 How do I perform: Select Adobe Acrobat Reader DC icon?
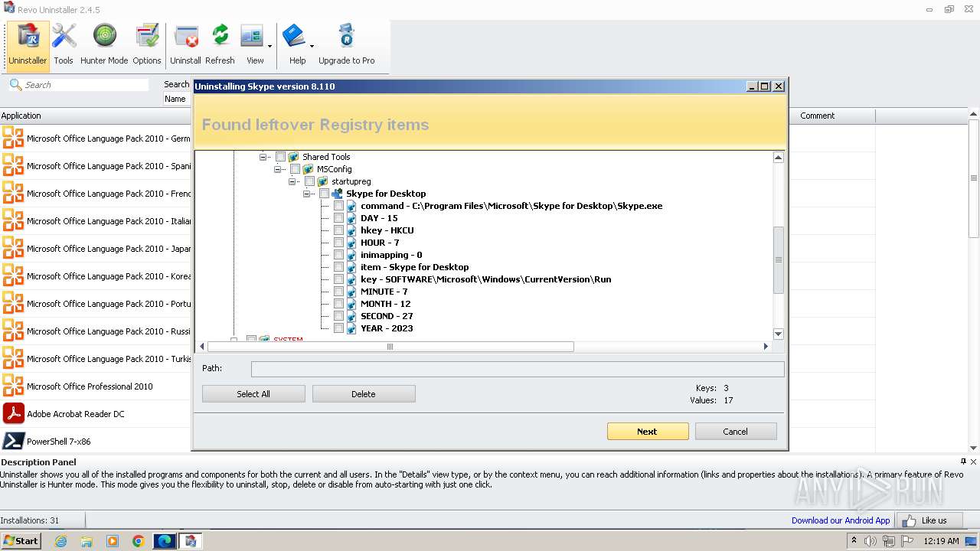[14, 414]
